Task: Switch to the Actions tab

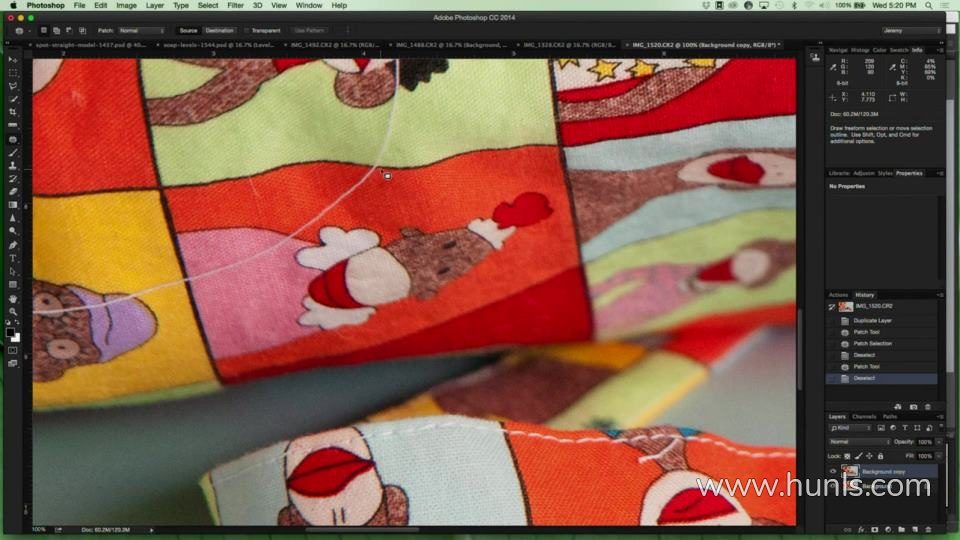Action: pos(838,295)
